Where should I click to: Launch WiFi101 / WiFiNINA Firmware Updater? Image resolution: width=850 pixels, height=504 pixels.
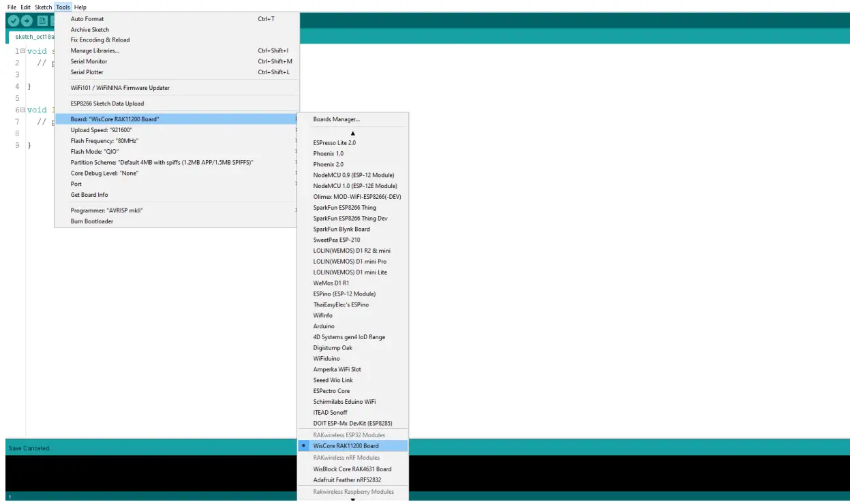[177, 88]
